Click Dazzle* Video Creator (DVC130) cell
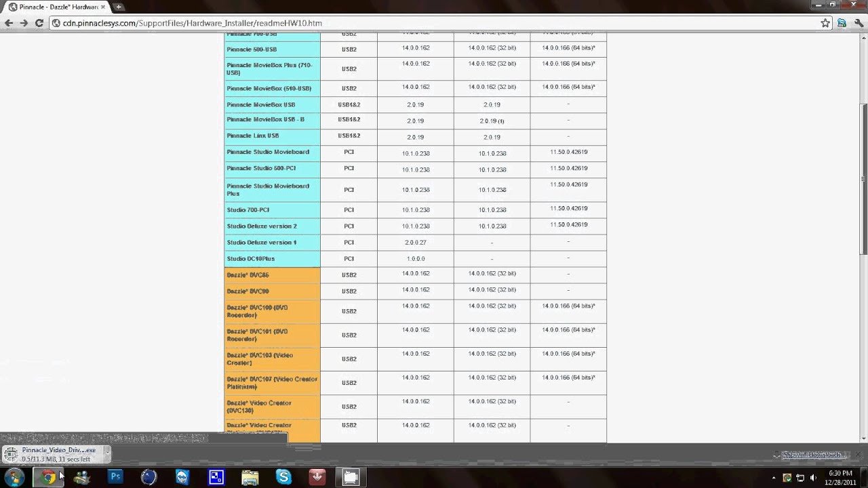868x488 pixels. pyautogui.click(x=272, y=407)
